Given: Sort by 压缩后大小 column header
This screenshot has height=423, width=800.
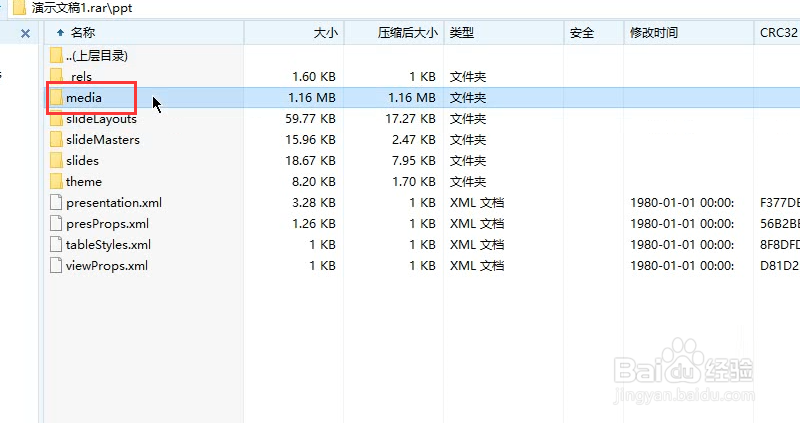Looking at the screenshot, I should pyautogui.click(x=394, y=33).
